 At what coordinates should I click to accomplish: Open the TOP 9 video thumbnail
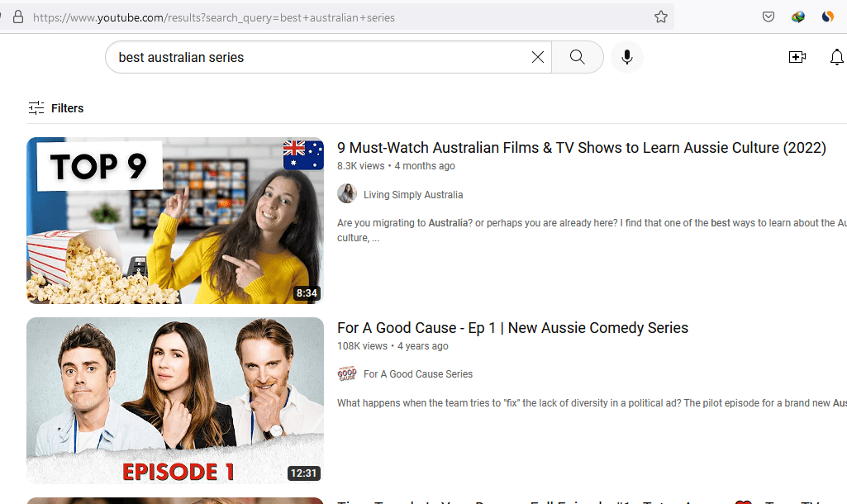[x=175, y=221]
